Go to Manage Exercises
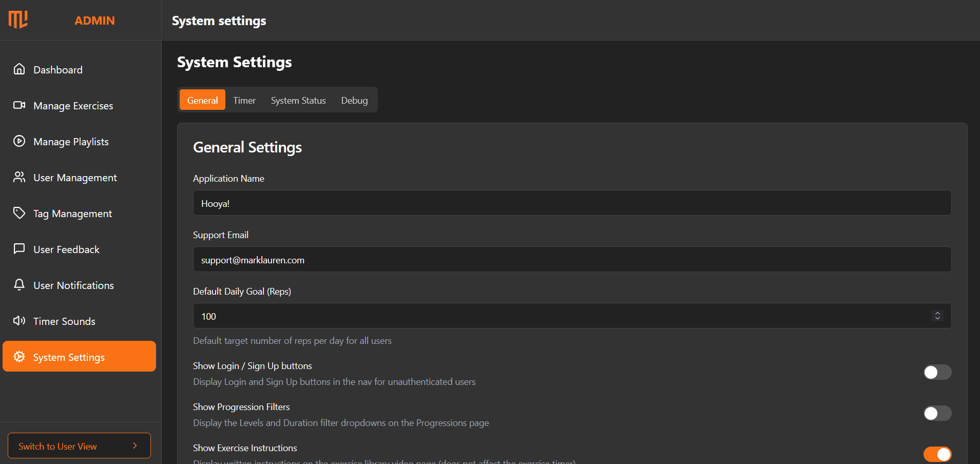The image size is (980, 464). pos(79,105)
